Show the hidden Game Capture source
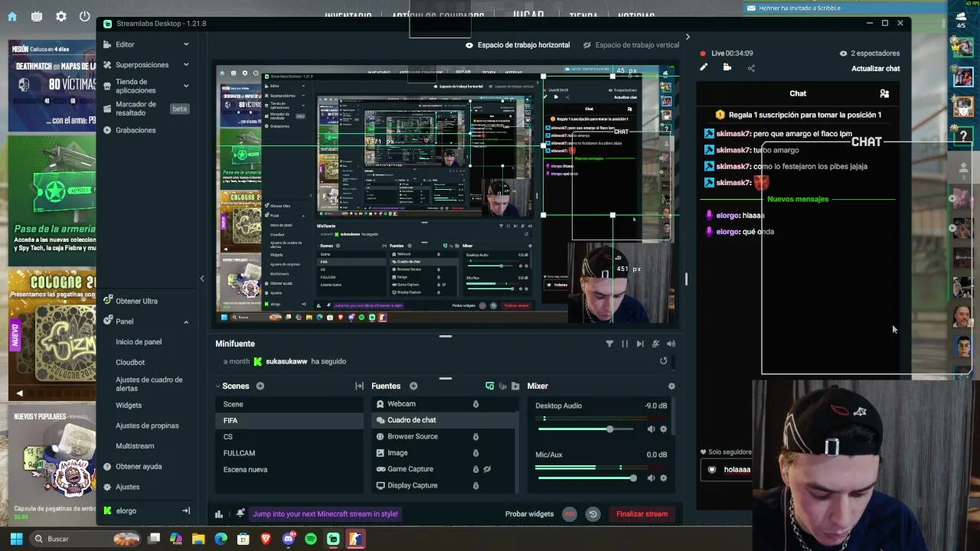 (x=487, y=469)
